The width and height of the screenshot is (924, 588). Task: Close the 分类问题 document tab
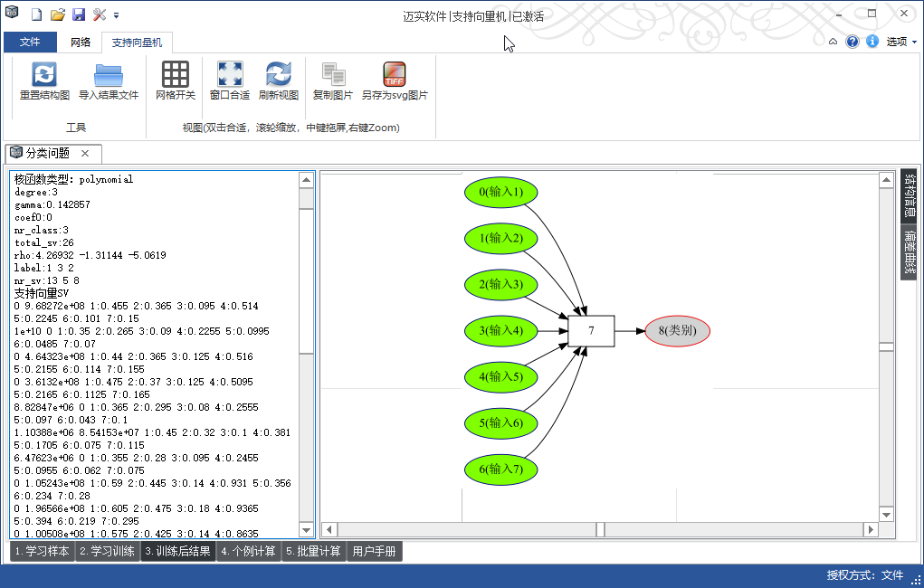pos(85,154)
